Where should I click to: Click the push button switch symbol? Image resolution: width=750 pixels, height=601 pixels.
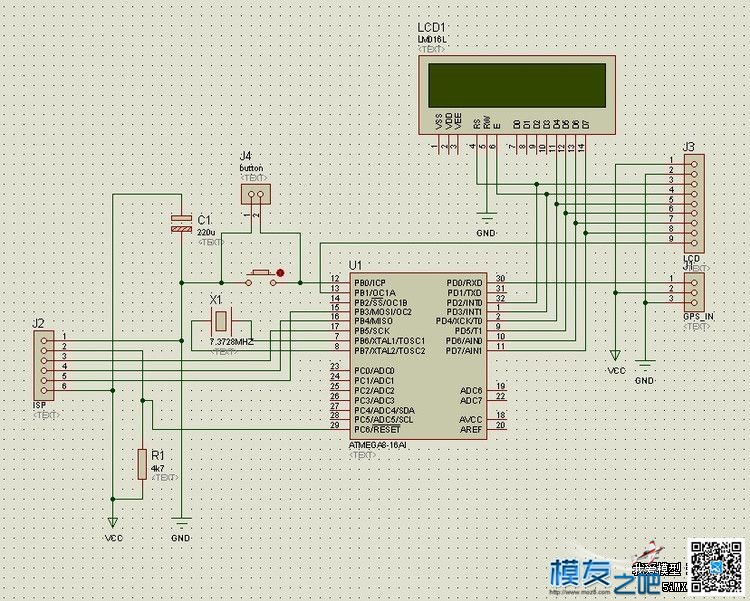(261, 278)
